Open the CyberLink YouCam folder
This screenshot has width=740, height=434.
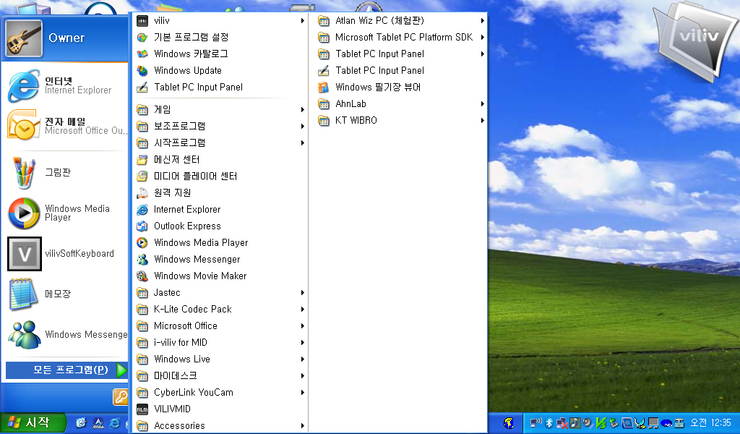pos(220,392)
